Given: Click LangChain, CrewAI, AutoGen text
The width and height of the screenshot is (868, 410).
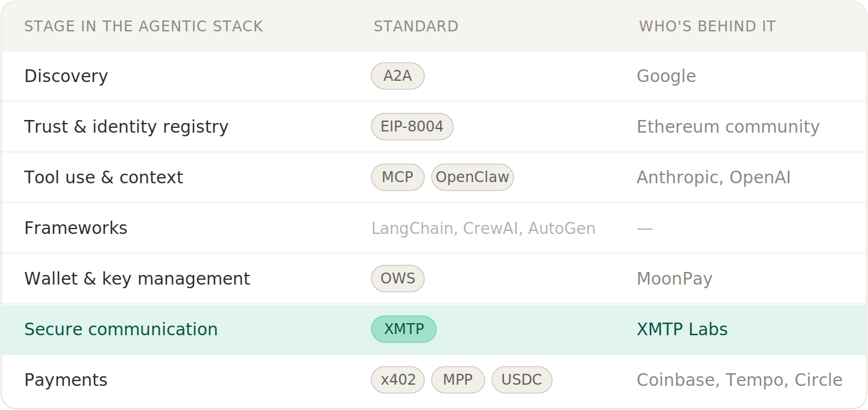Looking at the screenshot, I should click(483, 229).
